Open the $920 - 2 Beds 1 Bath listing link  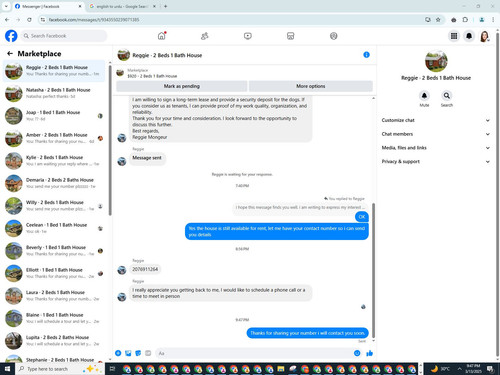click(x=152, y=76)
